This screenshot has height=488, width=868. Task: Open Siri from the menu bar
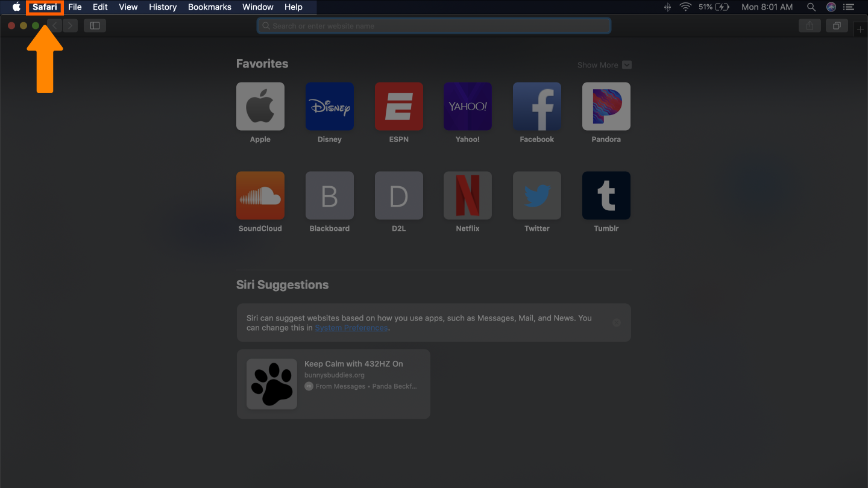point(831,7)
